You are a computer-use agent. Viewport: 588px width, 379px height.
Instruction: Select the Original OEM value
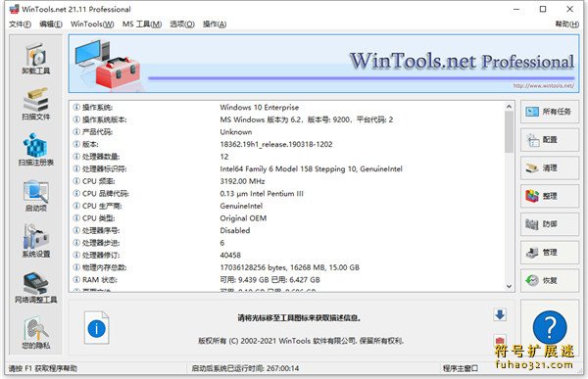243,218
